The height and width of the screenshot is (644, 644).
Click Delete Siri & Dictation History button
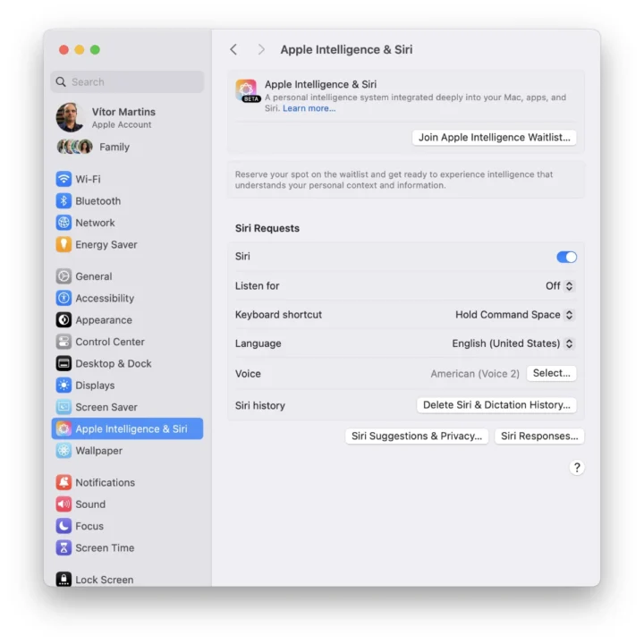point(496,405)
